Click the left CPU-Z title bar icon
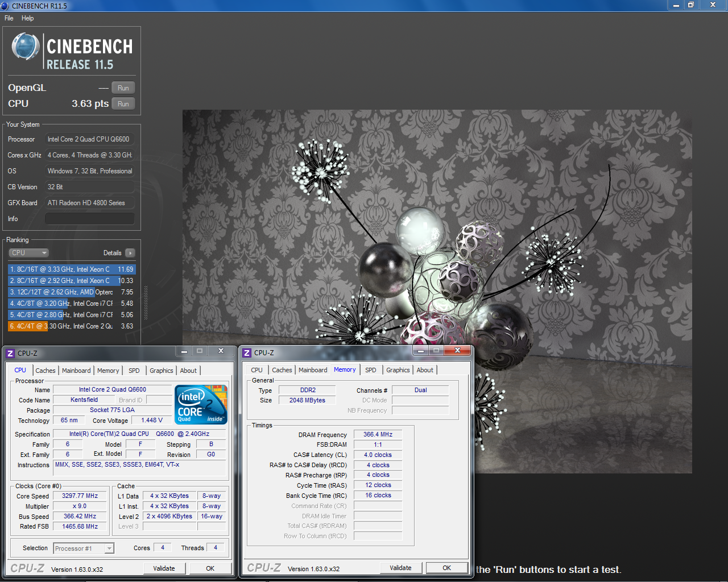Viewport: 728px width, 582px height. (10, 353)
